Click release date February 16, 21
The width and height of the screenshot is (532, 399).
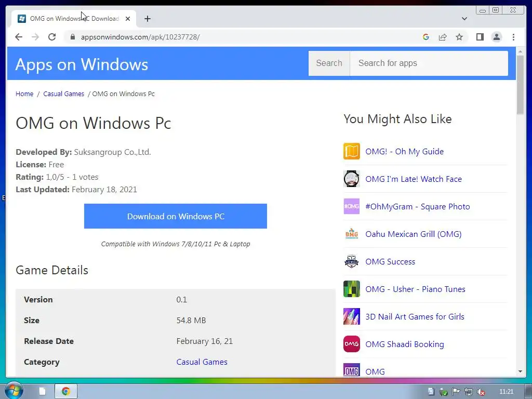[205, 341]
